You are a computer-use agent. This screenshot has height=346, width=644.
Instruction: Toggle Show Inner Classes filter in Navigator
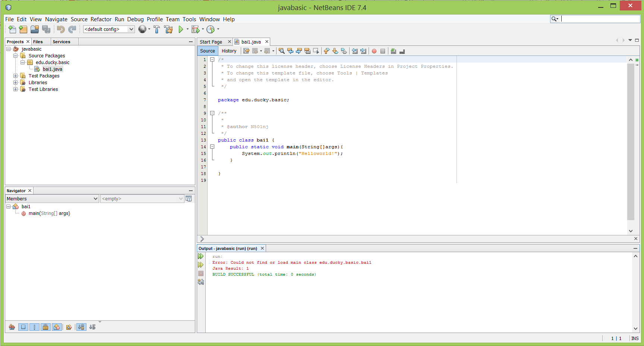pos(57,327)
